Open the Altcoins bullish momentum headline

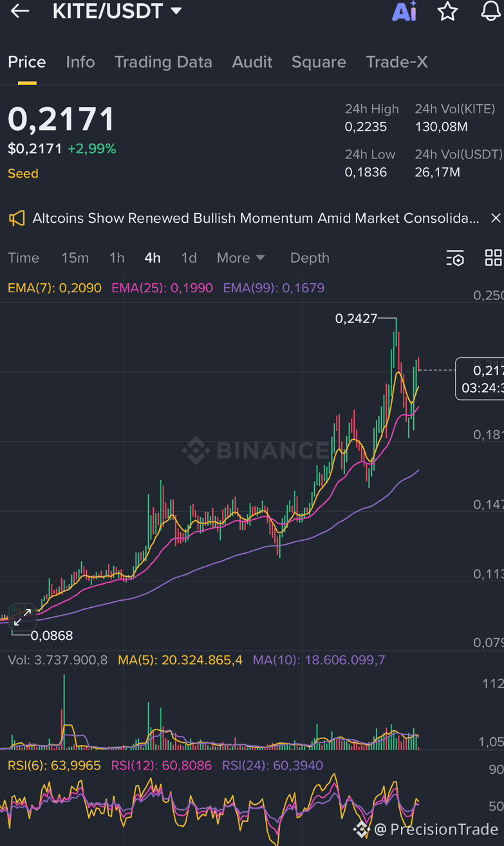pos(256,218)
